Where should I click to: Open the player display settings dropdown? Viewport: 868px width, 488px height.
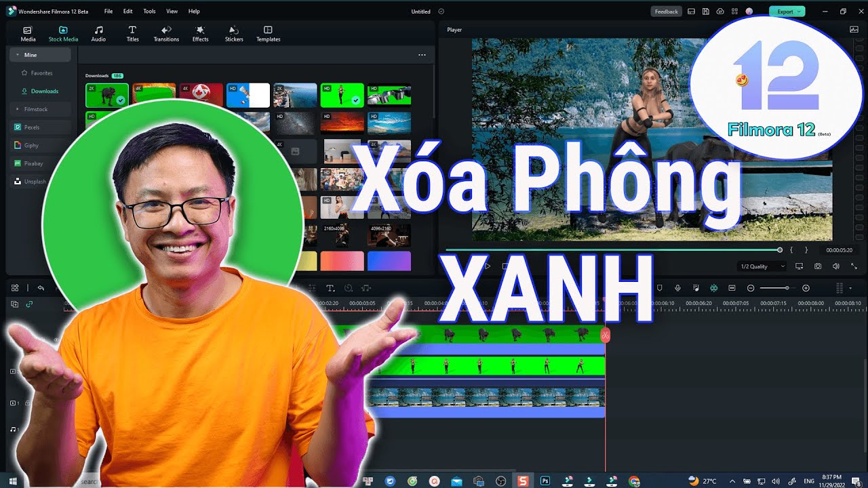(x=799, y=266)
